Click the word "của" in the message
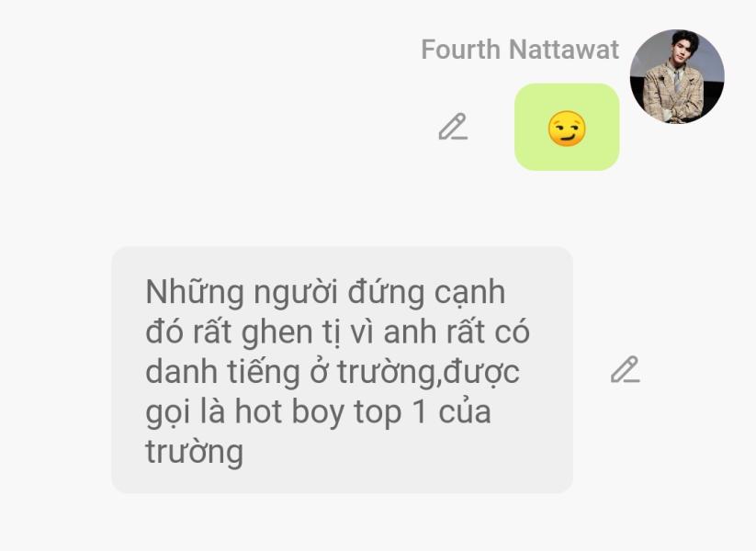The height and width of the screenshot is (551, 756). click(465, 412)
